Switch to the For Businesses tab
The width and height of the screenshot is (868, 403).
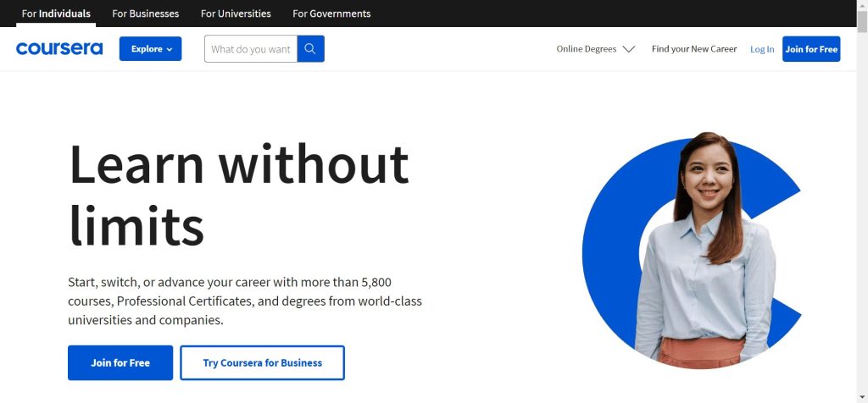(x=145, y=14)
